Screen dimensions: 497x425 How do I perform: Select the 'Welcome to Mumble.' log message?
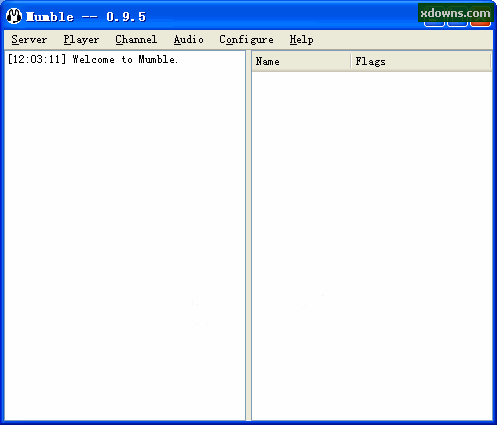tap(93, 59)
